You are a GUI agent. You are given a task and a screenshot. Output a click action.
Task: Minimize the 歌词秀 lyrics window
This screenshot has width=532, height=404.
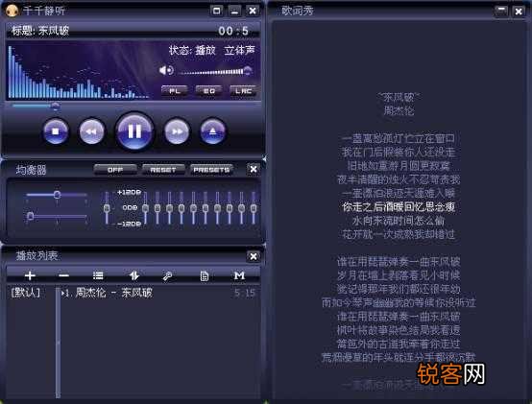click(x=501, y=11)
